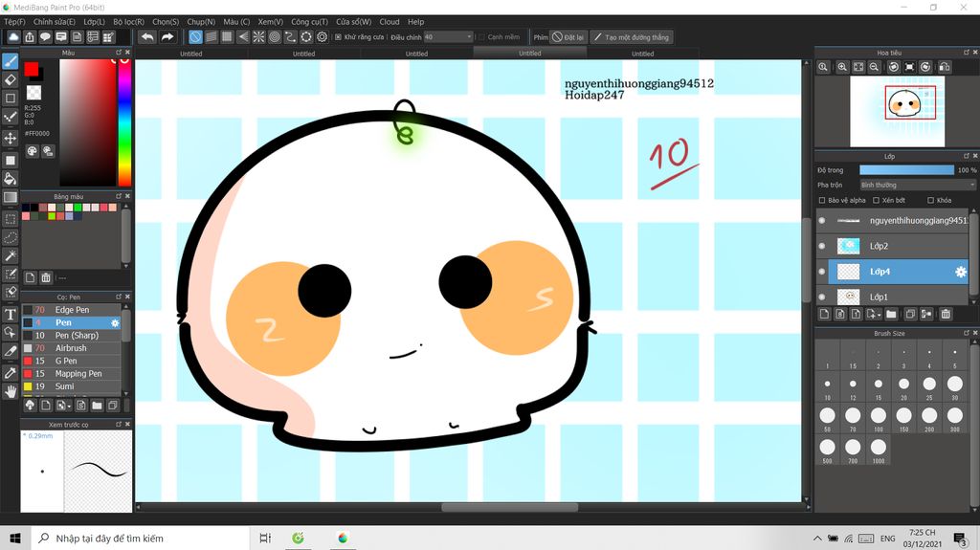Enable Khóa lock checkbox
This screenshot has height=550, width=980.
(x=930, y=201)
